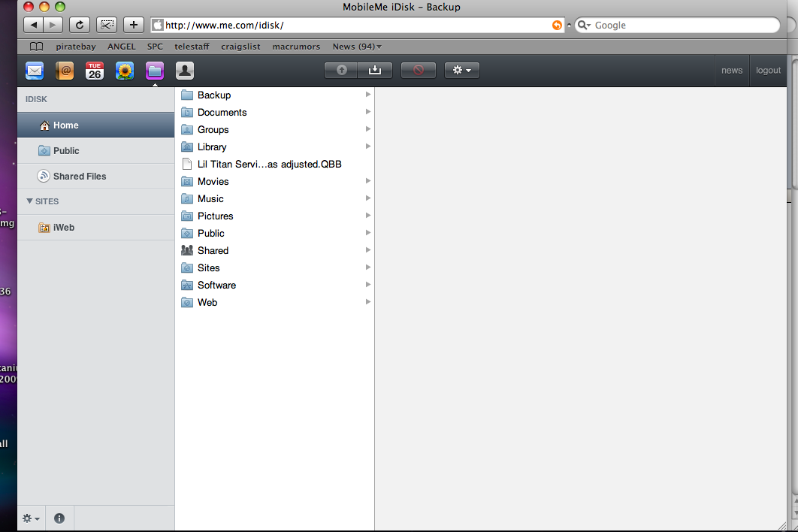Select the Movies folder

tap(275, 182)
